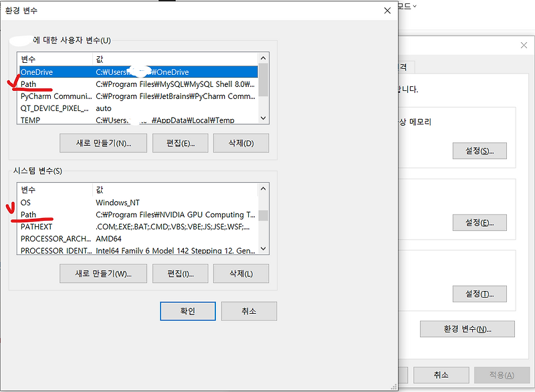Click 삭제(D) to delete user variable
Viewport: 535px width, 392px height.
coord(241,142)
